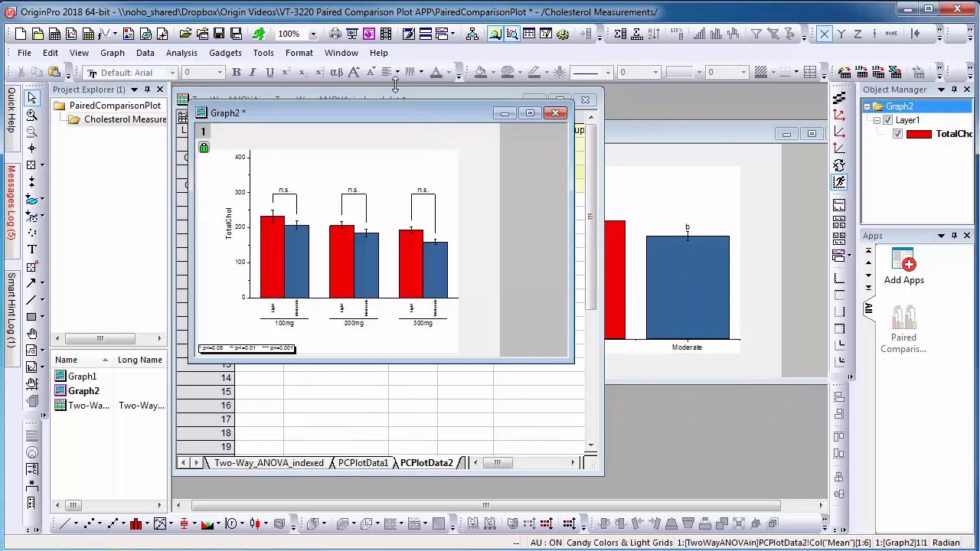The image size is (980, 551).
Task: Open the Add Apps icon
Action: tap(903, 267)
